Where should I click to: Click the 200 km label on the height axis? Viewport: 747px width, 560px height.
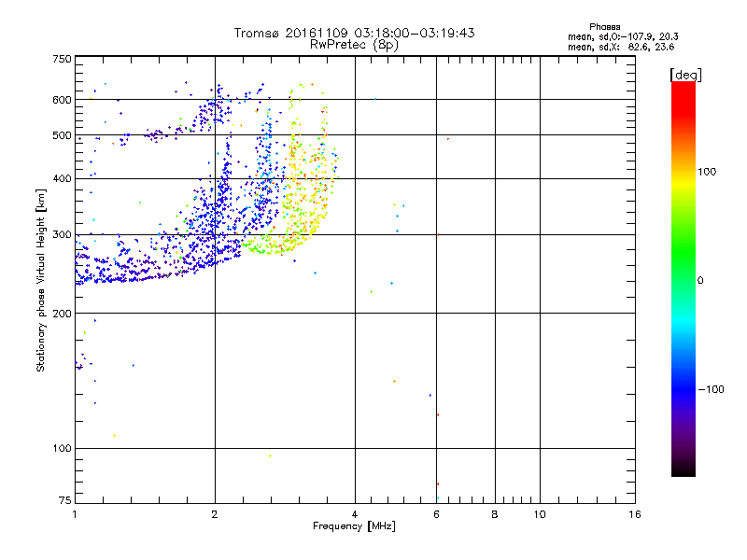coord(62,314)
